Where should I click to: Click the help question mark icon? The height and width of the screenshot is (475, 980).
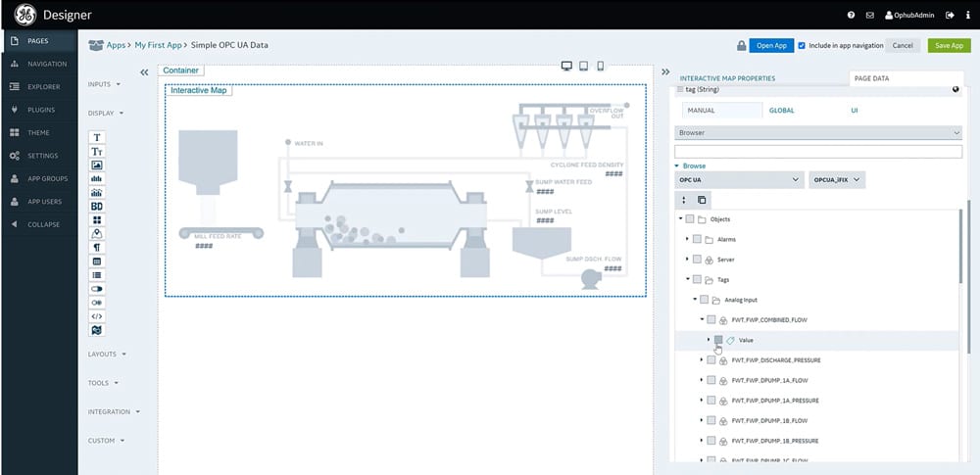(851, 15)
